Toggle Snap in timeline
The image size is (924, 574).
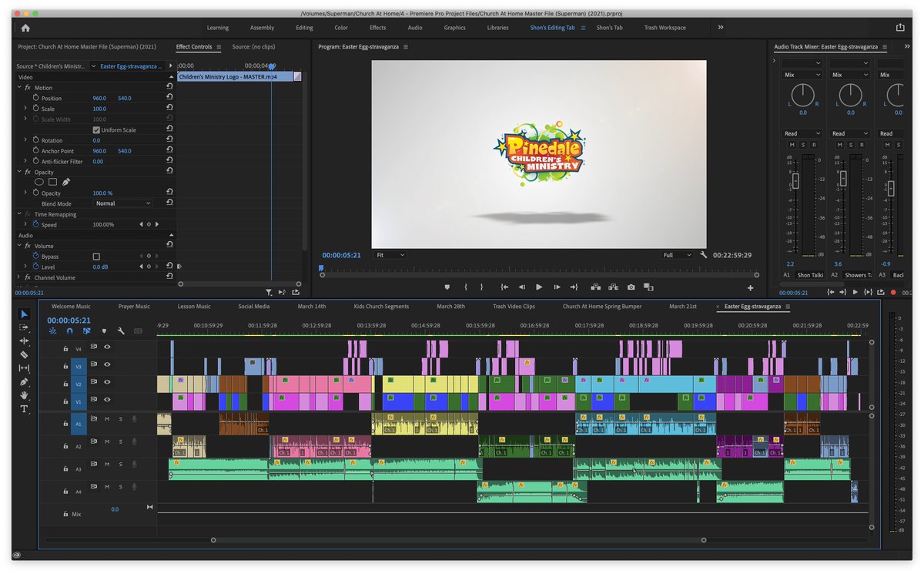pos(69,331)
